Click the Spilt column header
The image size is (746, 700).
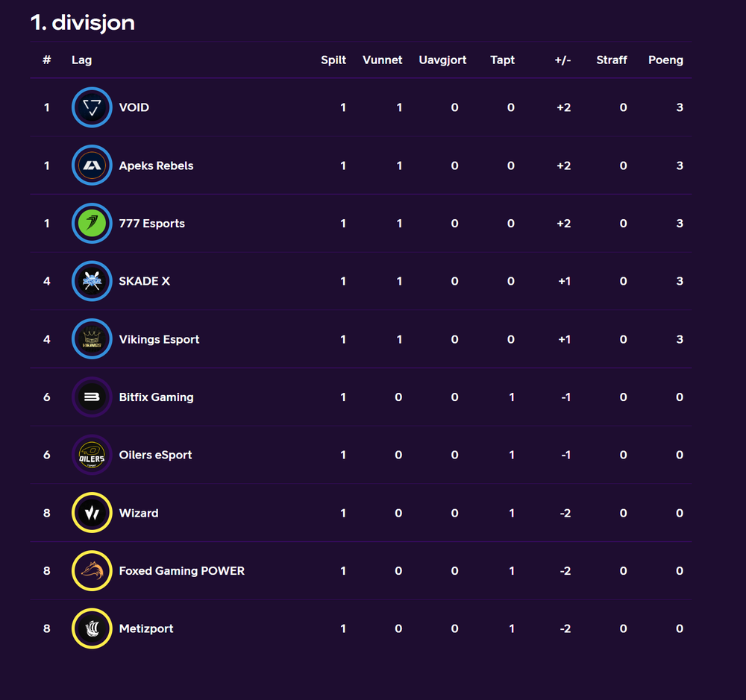[x=333, y=60]
